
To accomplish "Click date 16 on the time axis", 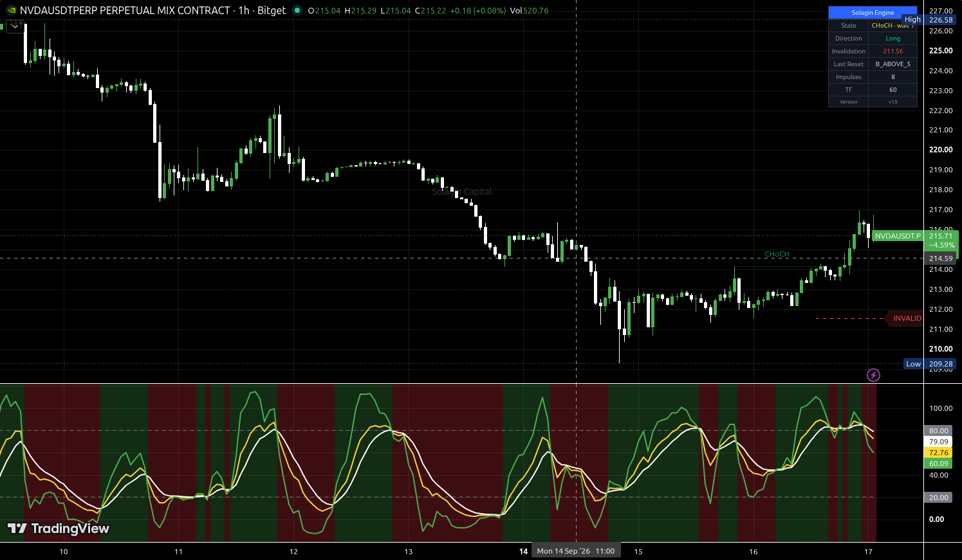I will coord(754,552).
